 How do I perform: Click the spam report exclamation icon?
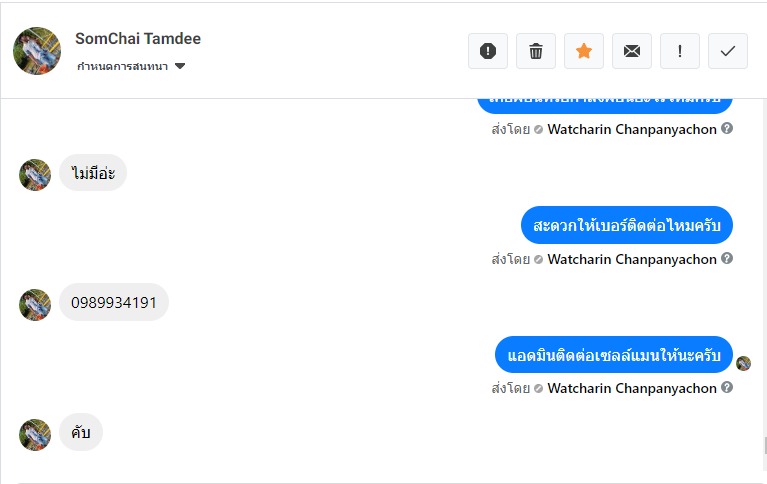488,51
